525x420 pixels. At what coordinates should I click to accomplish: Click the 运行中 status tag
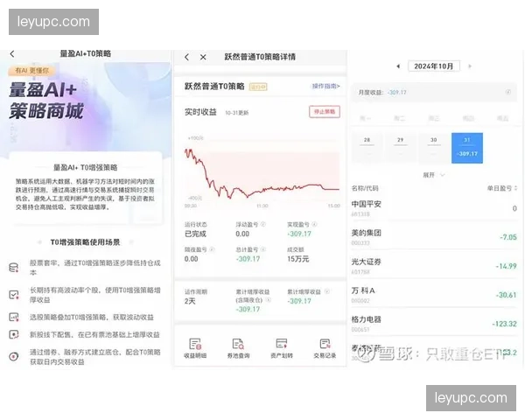[x=258, y=87]
